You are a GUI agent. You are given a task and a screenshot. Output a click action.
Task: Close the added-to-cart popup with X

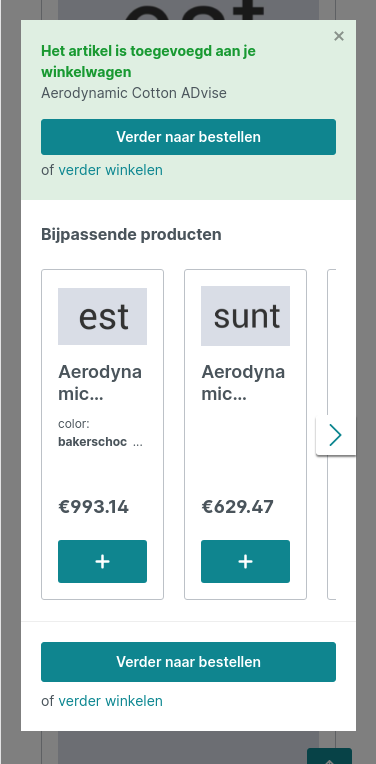coord(339,36)
